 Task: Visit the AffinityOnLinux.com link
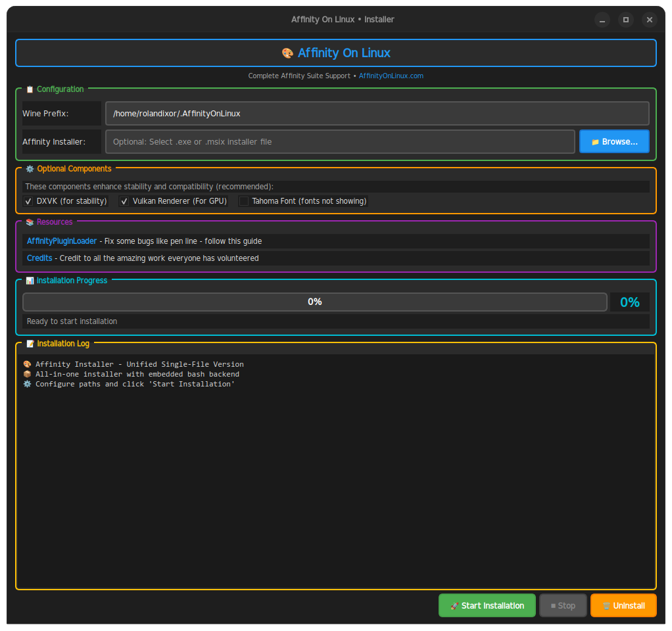(391, 76)
